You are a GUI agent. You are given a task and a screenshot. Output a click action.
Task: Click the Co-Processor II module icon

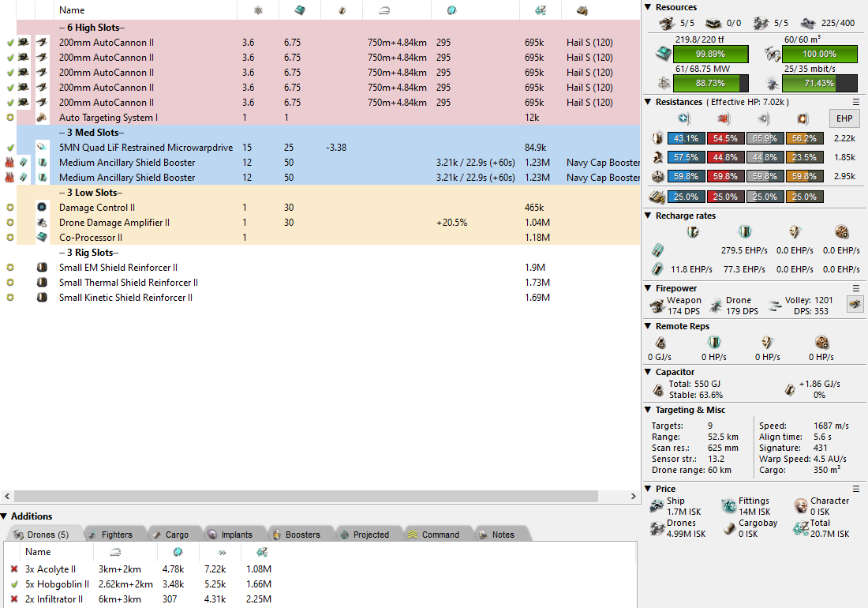pos(42,238)
